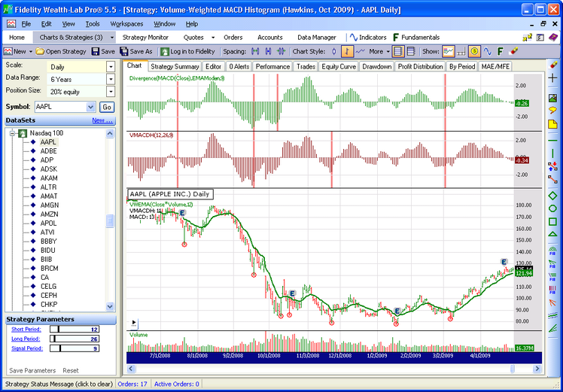The width and height of the screenshot is (563, 392).
Task: Toggle the dollar-sign trades display button
Action: tap(474, 51)
